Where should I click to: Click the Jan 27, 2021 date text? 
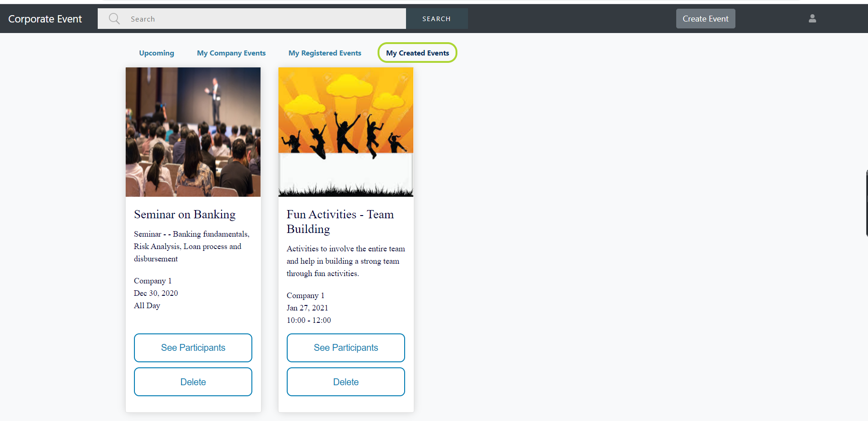click(307, 308)
